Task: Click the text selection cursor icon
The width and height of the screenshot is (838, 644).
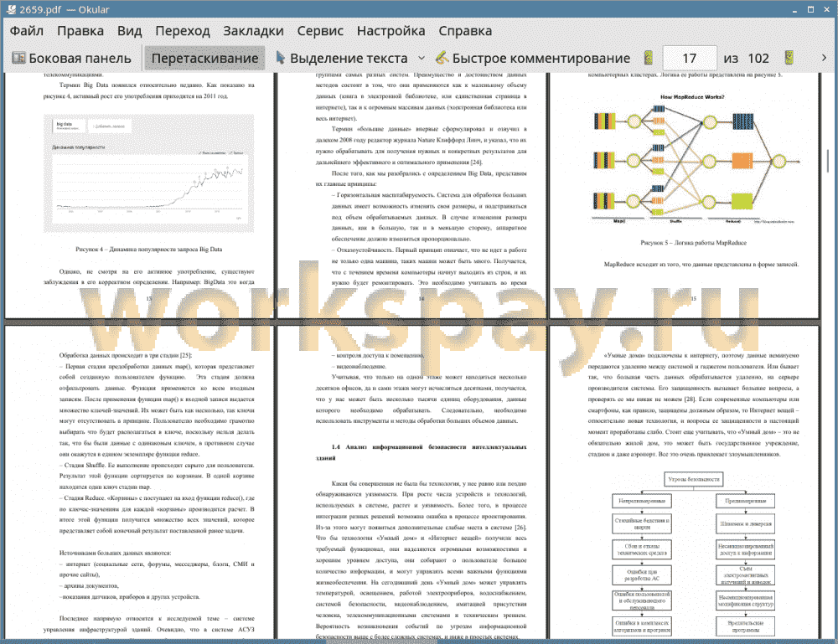Action: [x=280, y=58]
